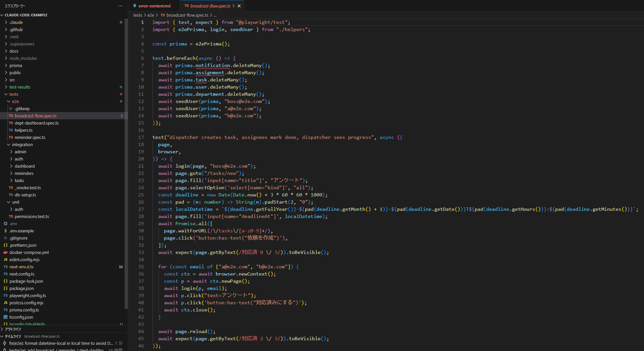Click the icon beside tsconfig.json
The image size is (644, 351).
click(x=5, y=317)
